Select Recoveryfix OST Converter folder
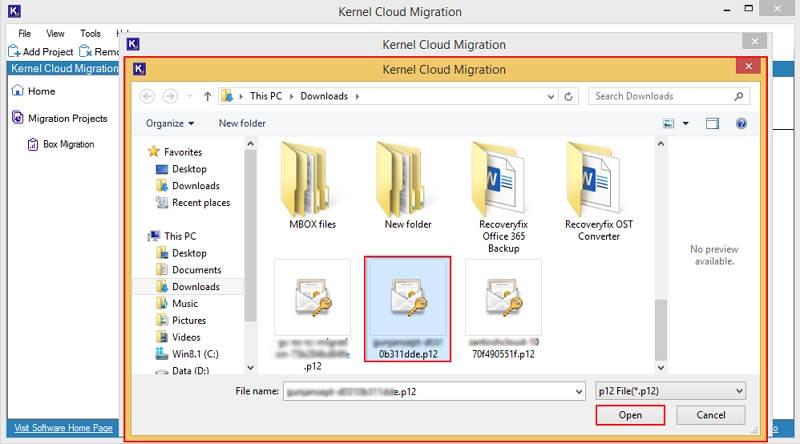Viewport: 800px width, 444px height. tap(598, 192)
